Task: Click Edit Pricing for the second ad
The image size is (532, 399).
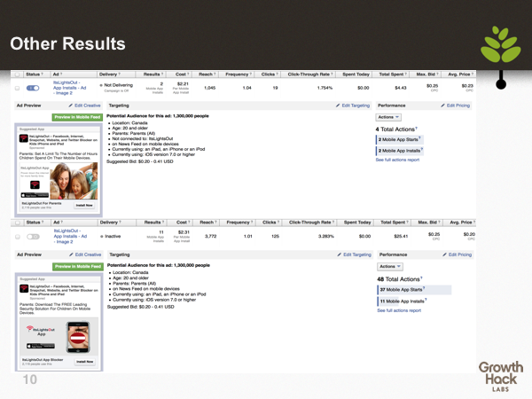Action: 460,254
